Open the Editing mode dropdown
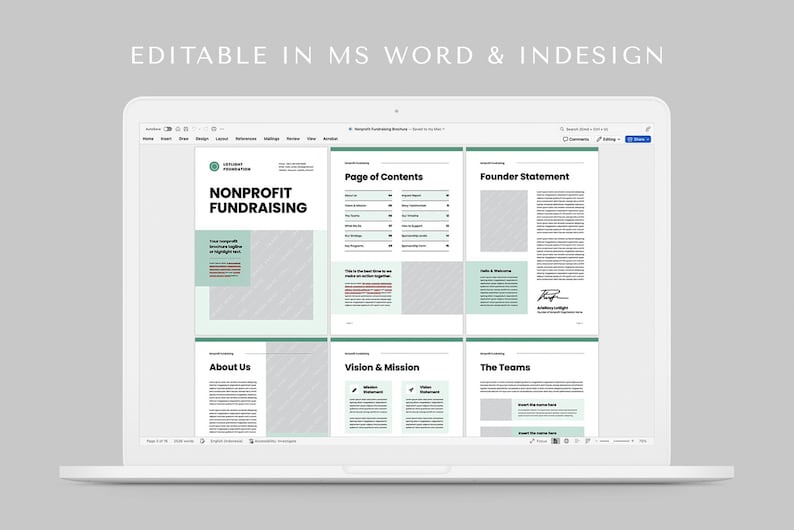 pyautogui.click(x=608, y=139)
